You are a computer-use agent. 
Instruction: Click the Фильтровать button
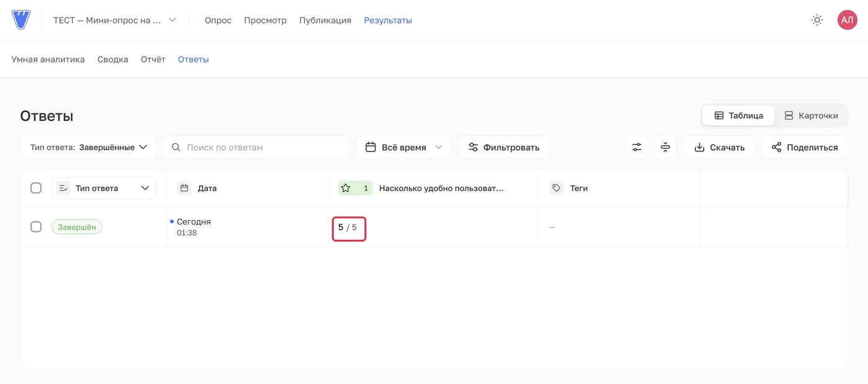(x=504, y=147)
